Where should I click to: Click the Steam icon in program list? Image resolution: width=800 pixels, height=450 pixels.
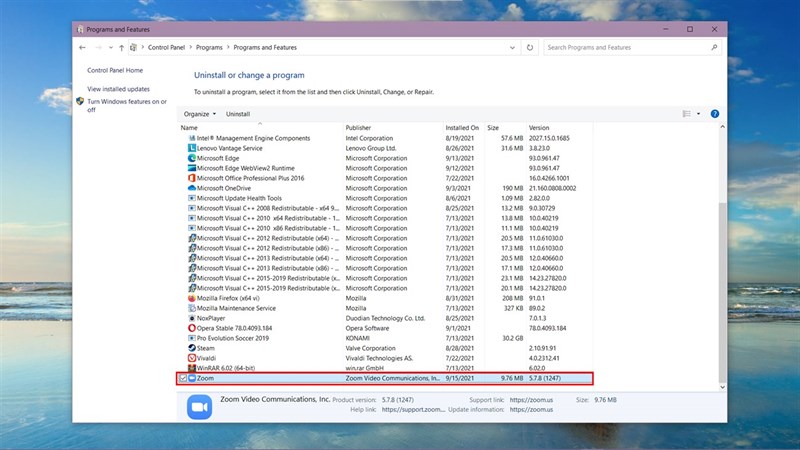pos(192,348)
